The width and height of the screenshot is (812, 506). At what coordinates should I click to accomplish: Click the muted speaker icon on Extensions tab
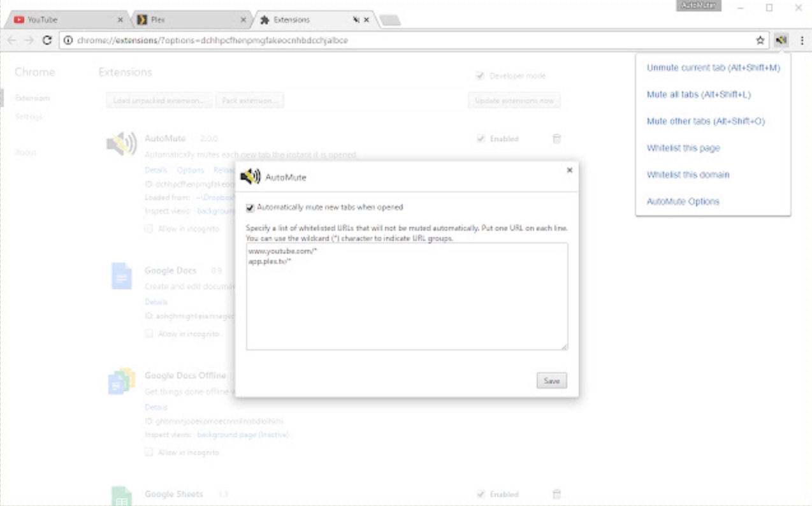(356, 20)
